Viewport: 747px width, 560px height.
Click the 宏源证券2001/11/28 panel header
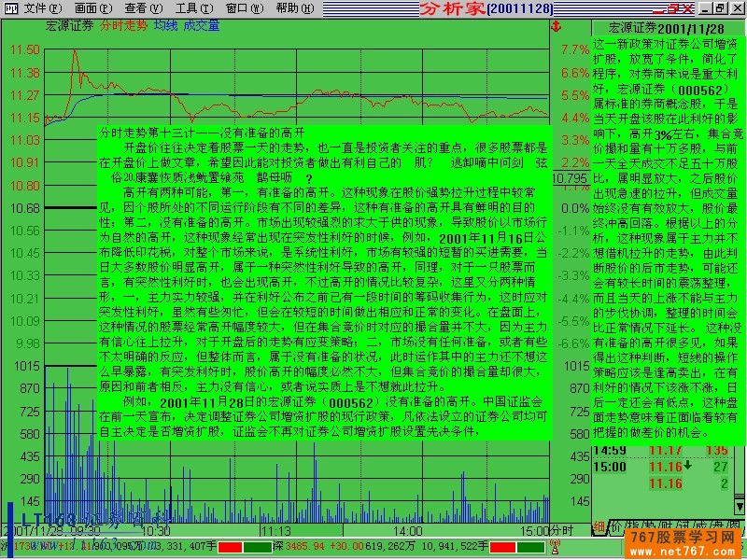(x=666, y=29)
